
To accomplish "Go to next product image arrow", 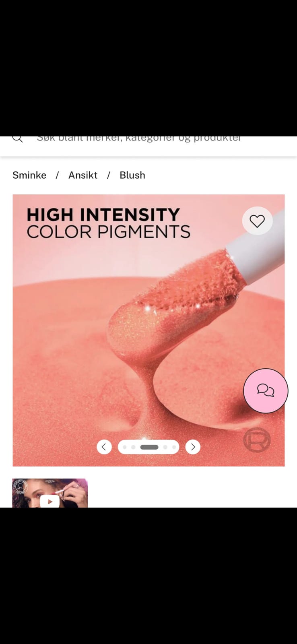I will click(x=193, y=447).
